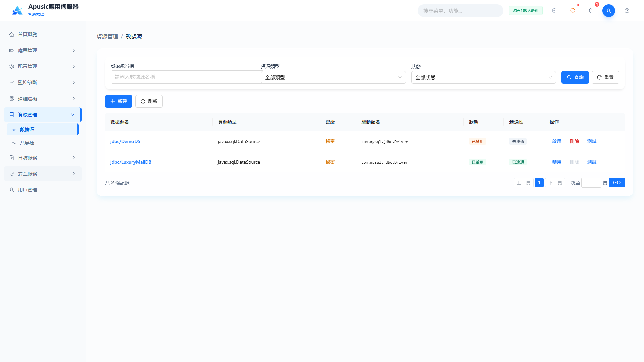This screenshot has width=644, height=362.
Task: Open the user avatar menu
Action: [609, 11]
